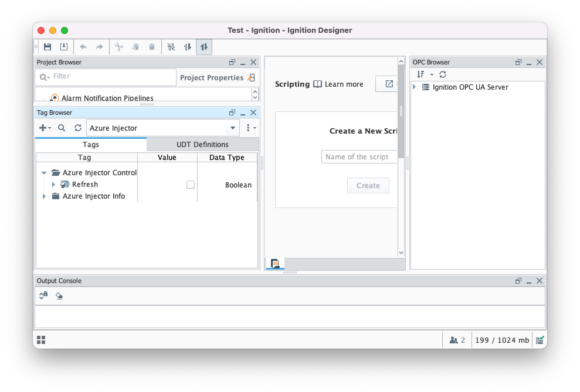The width and height of the screenshot is (580, 392).
Task: Switch to the UDT Definitions tab
Action: click(202, 144)
